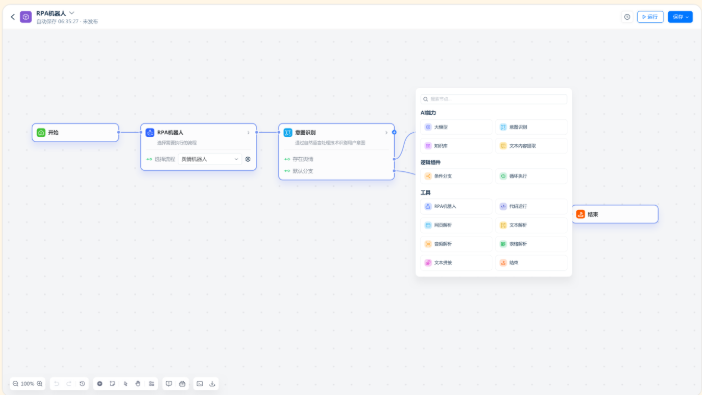Select the start node on canvas
This screenshot has height=395, width=702.
click(75, 133)
